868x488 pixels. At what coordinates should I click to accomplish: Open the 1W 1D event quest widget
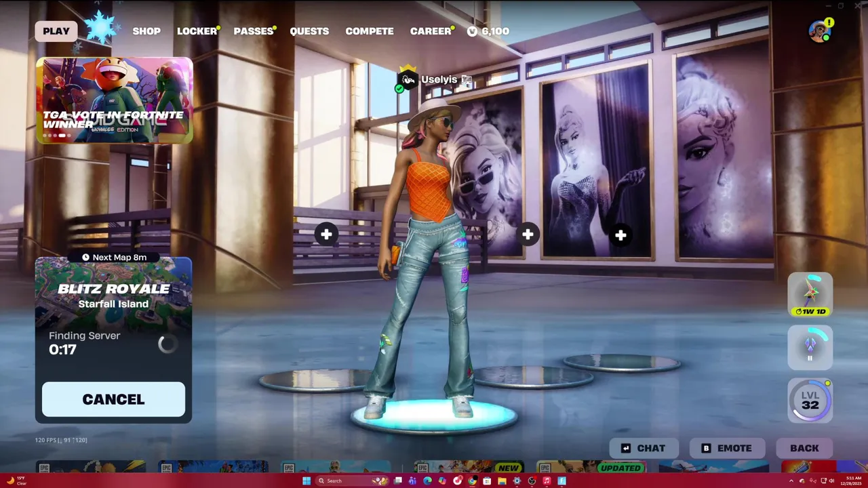click(810, 294)
